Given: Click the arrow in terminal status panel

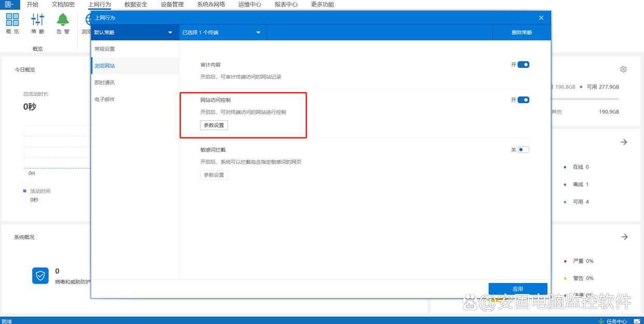Looking at the screenshot, I should tap(624, 142).
